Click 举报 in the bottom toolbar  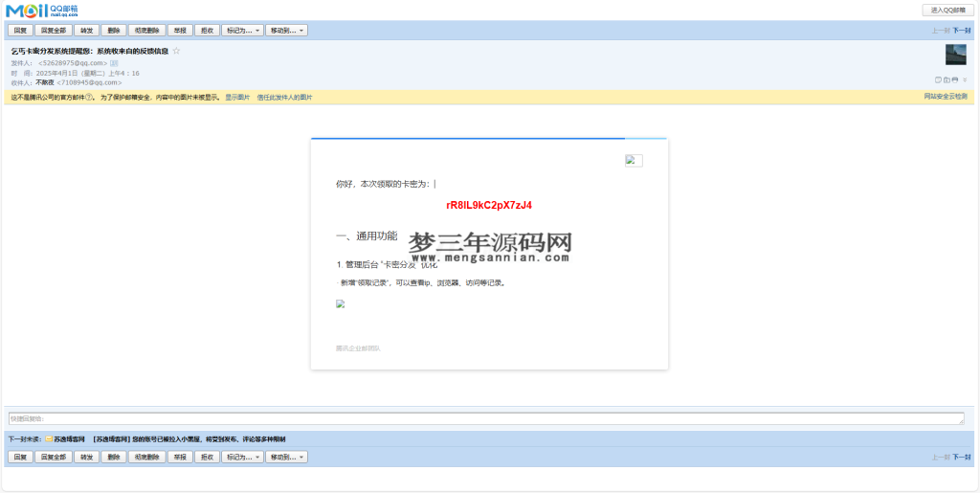[x=180, y=458]
